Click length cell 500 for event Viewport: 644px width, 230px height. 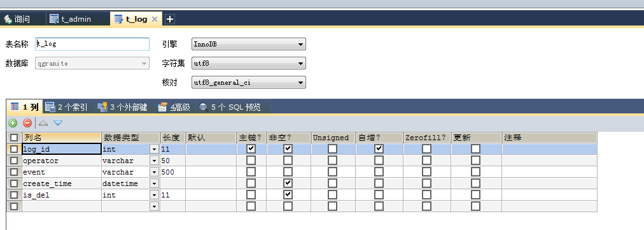(173, 172)
